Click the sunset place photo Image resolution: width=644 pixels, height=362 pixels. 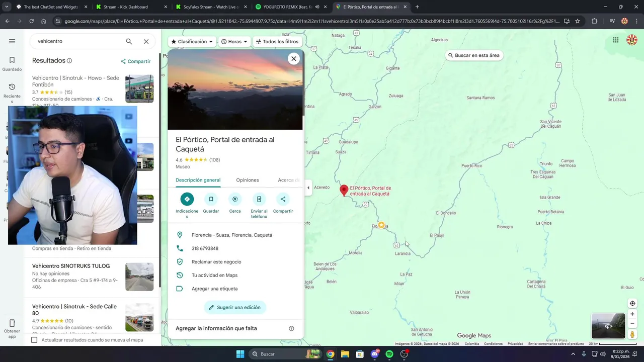tap(235, 89)
